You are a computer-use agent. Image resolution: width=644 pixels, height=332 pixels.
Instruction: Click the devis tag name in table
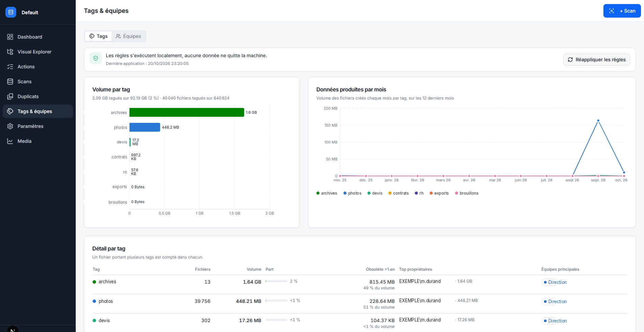tap(104, 320)
